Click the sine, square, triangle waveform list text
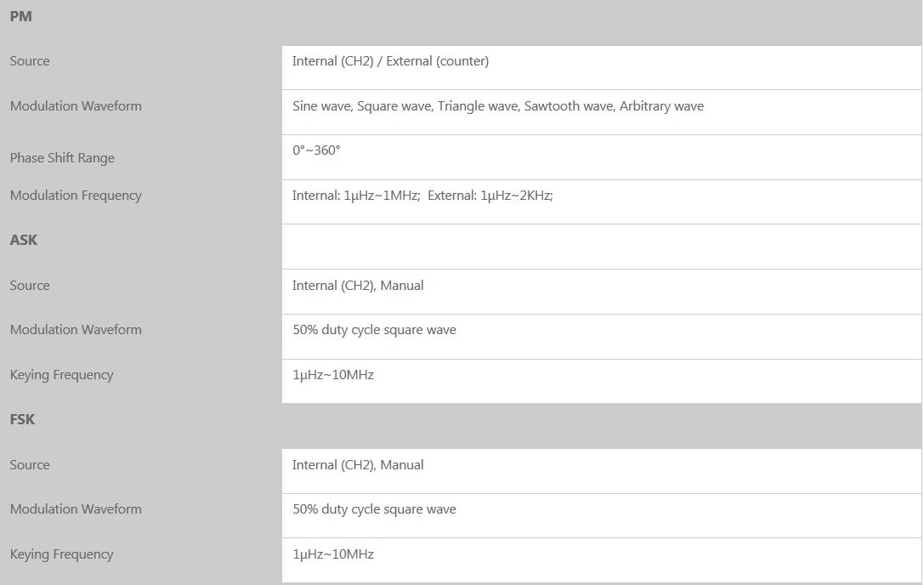 (497, 106)
